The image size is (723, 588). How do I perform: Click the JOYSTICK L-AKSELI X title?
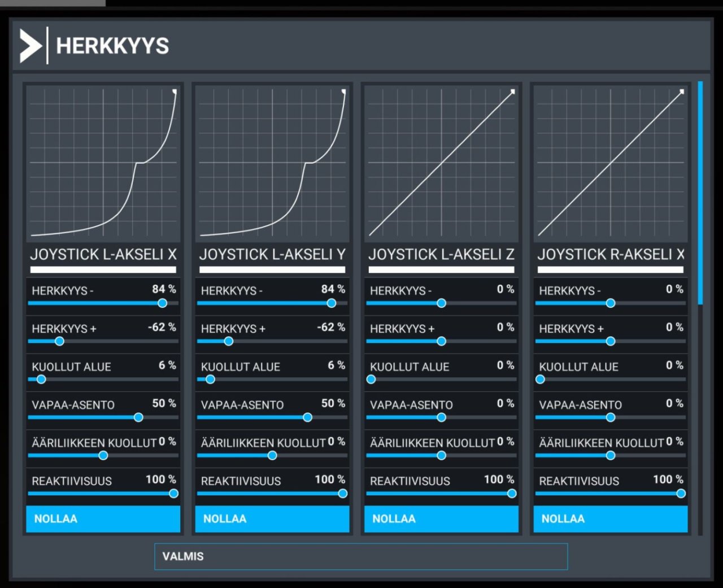(103, 255)
